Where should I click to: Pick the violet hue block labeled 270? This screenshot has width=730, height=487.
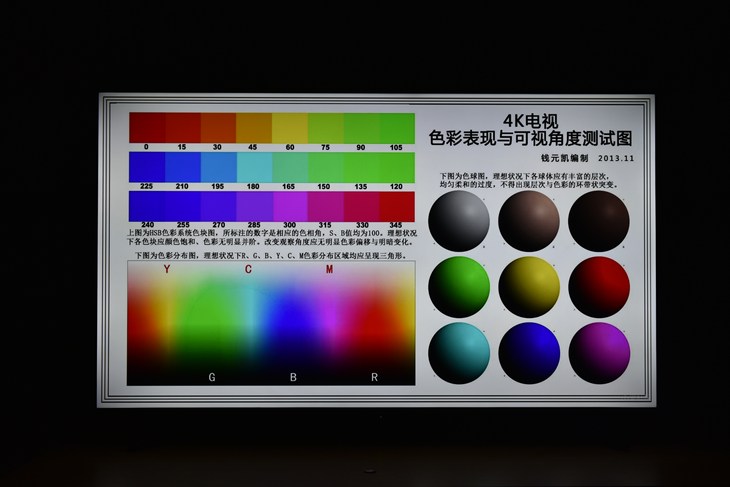tap(218, 206)
